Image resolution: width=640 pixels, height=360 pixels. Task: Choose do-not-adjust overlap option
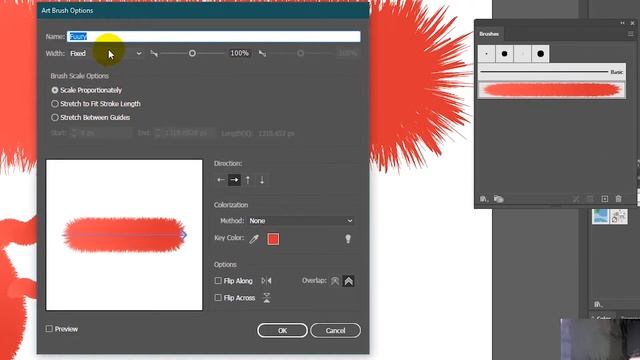335,281
